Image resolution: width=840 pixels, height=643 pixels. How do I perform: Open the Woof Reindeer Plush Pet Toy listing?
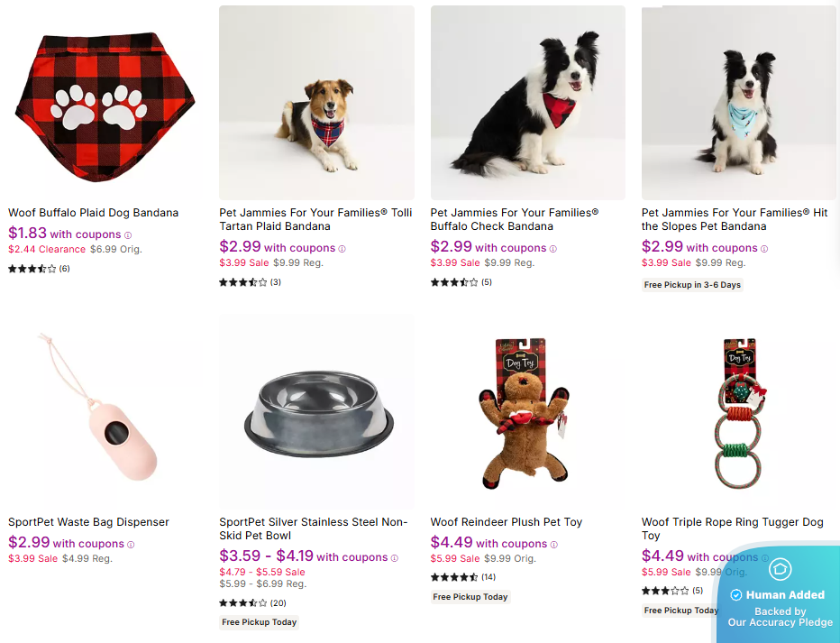507,522
